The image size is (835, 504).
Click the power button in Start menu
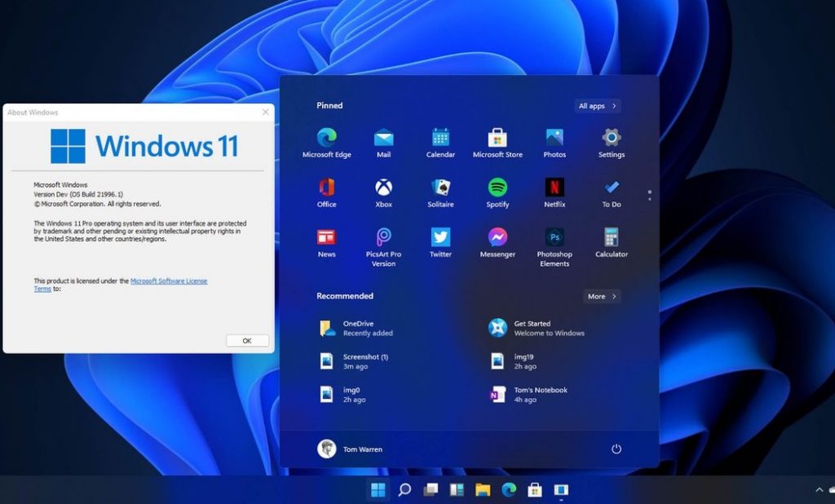(x=616, y=449)
